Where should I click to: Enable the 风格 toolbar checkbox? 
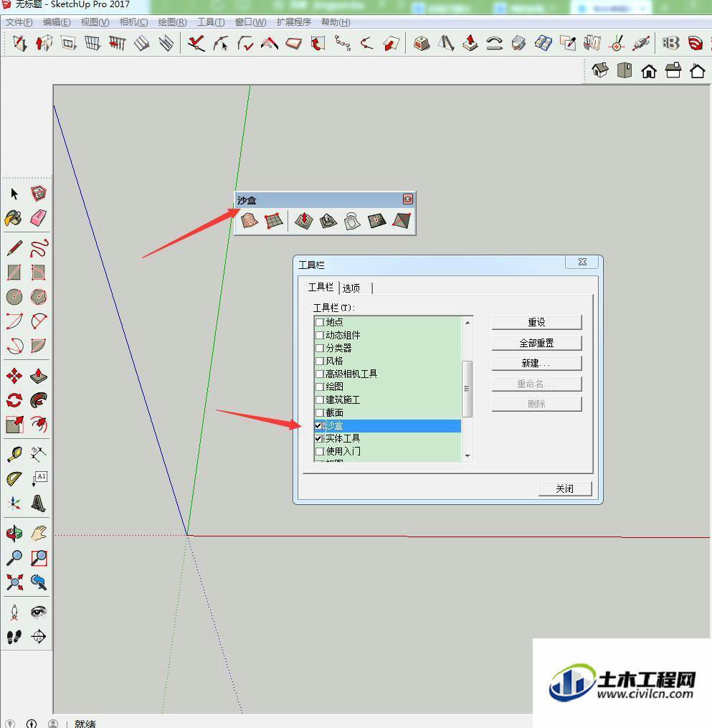click(319, 361)
